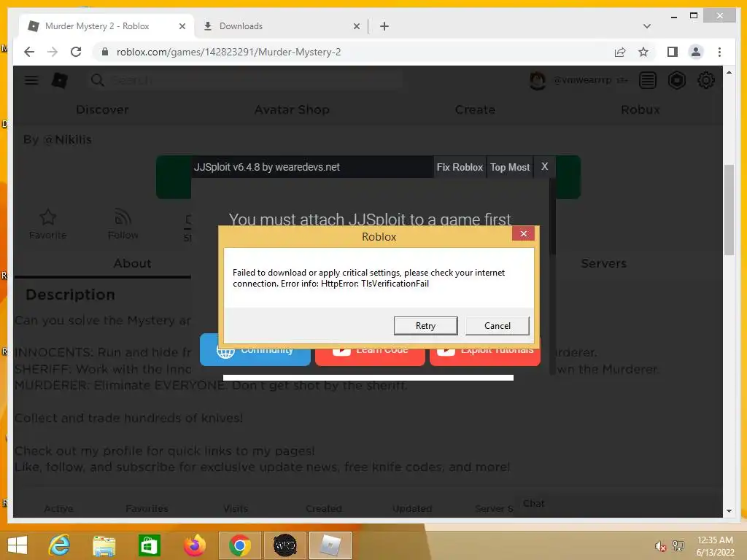This screenshot has width=747, height=560.
Task: Close the Downloads tab
Action: pyautogui.click(x=356, y=26)
